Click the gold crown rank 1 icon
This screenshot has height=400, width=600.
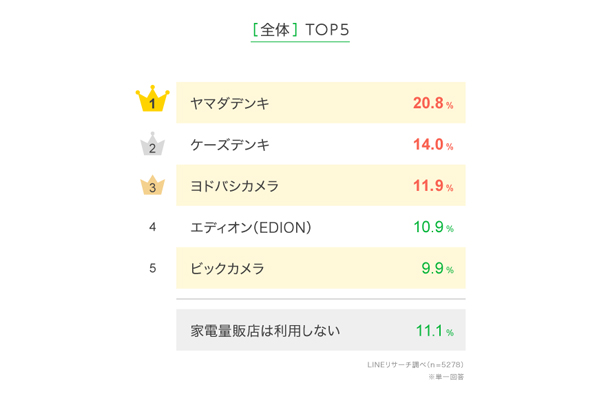(x=152, y=101)
